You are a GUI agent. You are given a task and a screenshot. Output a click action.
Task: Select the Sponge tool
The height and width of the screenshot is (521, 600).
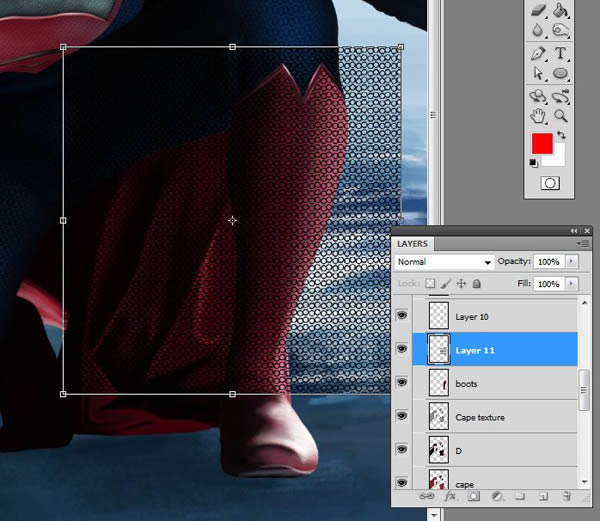pos(560,31)
